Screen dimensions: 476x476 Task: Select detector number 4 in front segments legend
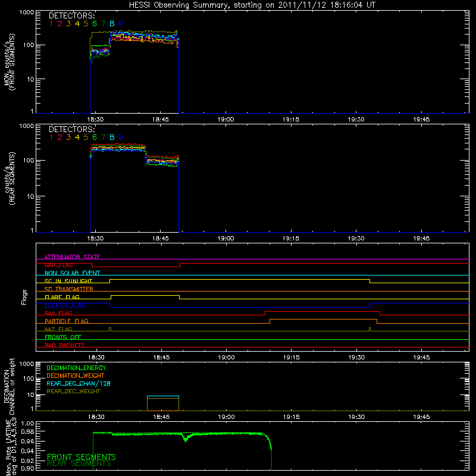(77, 24)
